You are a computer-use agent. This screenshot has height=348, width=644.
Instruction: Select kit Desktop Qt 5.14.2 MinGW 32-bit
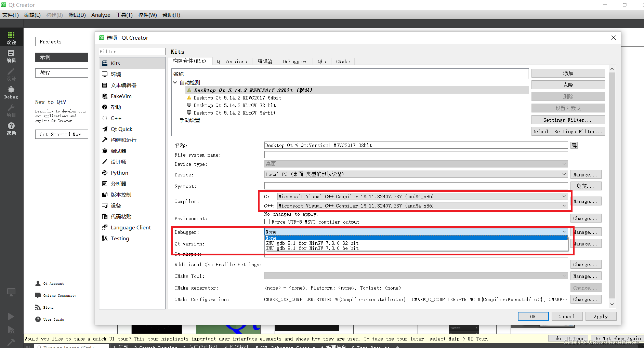pos(235,105)
